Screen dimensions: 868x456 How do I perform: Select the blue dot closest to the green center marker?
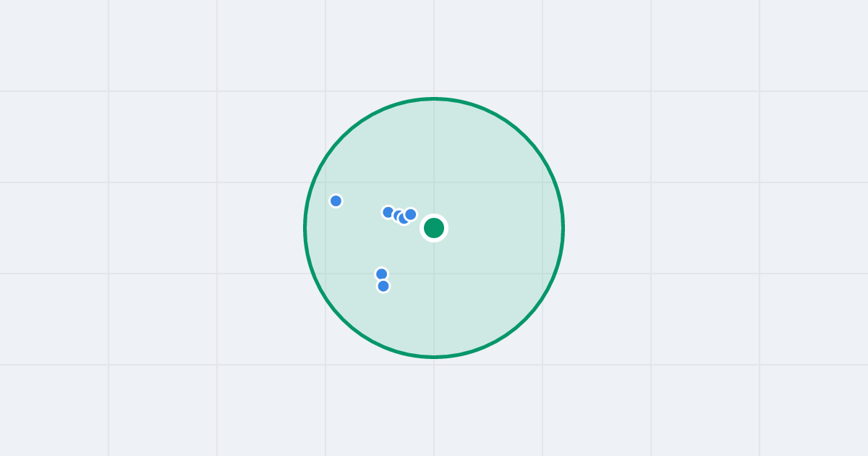pos(410,214)
